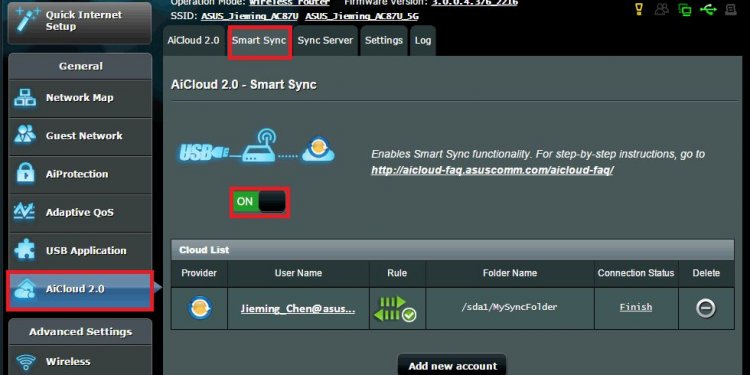Open Adaptive QoS page
The image size is (750, 375).
click(x=80, y=213)
